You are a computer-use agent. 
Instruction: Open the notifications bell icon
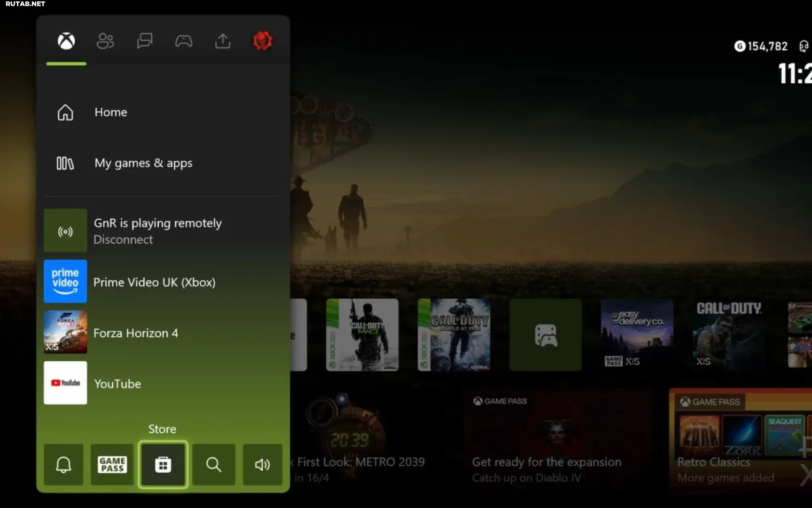coord(63,465)
